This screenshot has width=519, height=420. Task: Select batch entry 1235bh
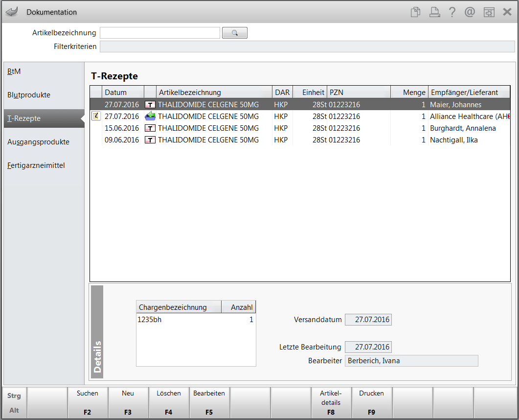click(196, 320)
